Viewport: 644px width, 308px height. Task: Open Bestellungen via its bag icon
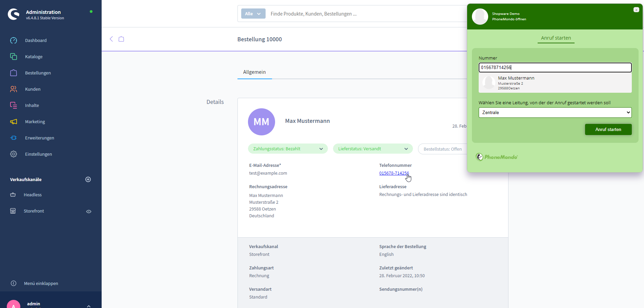(14, 73)
